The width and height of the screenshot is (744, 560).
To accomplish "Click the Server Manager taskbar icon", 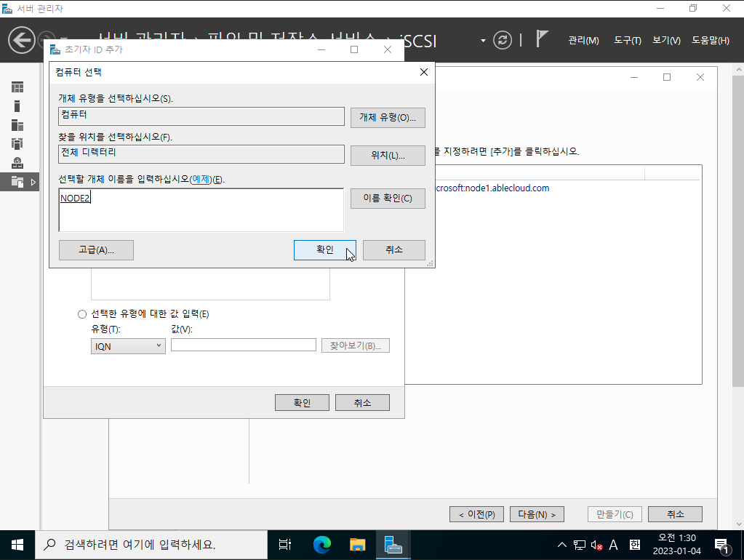I will (393, 545).
